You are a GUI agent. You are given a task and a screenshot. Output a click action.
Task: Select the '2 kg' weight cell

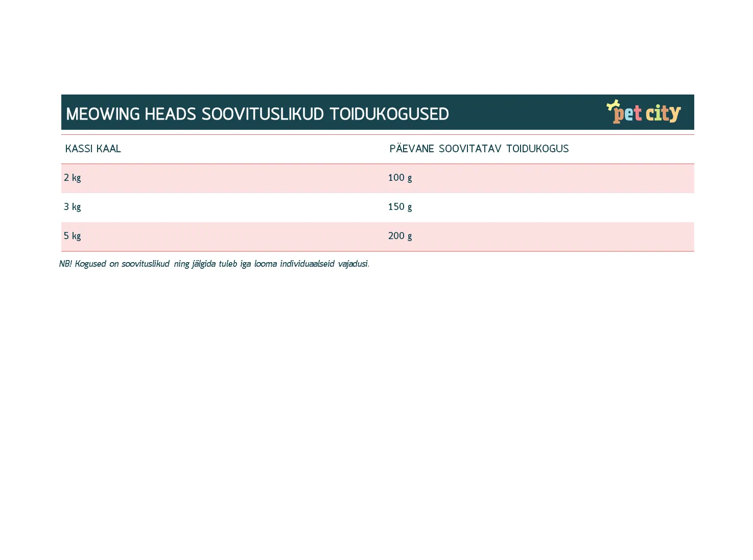(73, 178)
